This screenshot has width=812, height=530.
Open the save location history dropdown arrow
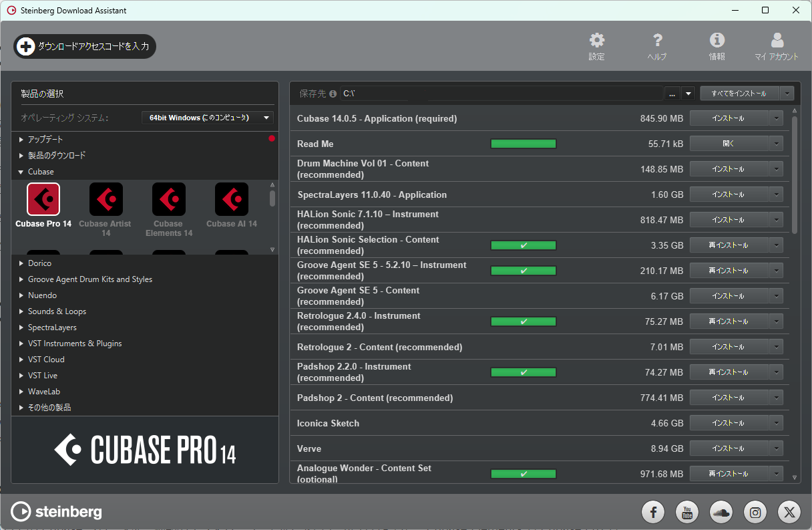point(688,94)
